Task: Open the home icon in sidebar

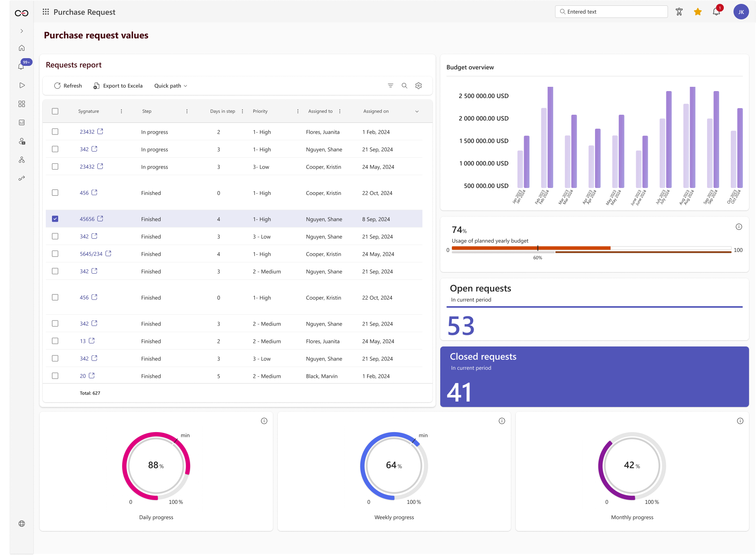Action: 22,48
